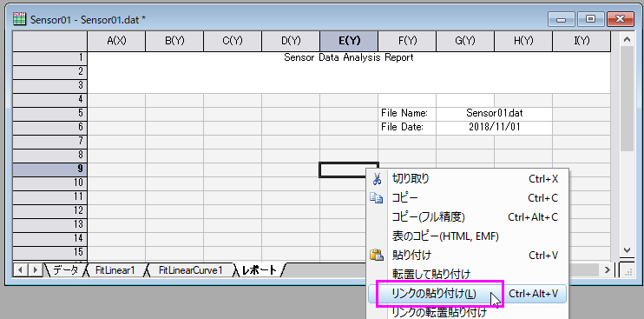Viewport: 644px width, 319px height.
Task: Click the Sensor01 worksheet window icon
Action: 19,19
